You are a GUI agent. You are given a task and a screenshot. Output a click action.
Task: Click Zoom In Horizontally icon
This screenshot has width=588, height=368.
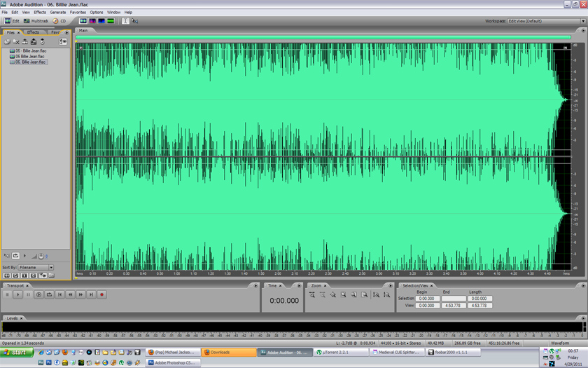[x=312, y=295]
